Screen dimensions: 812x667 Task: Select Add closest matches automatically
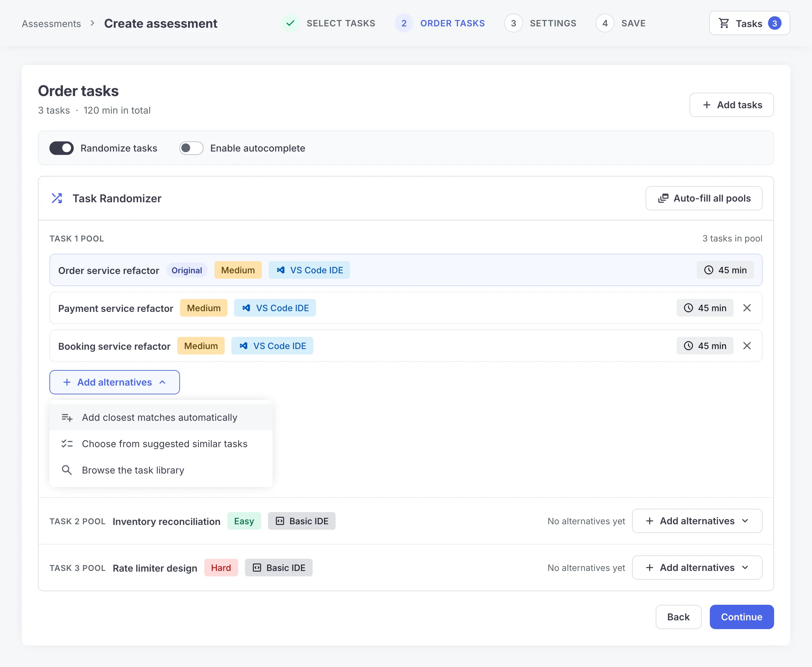point(161,418)
